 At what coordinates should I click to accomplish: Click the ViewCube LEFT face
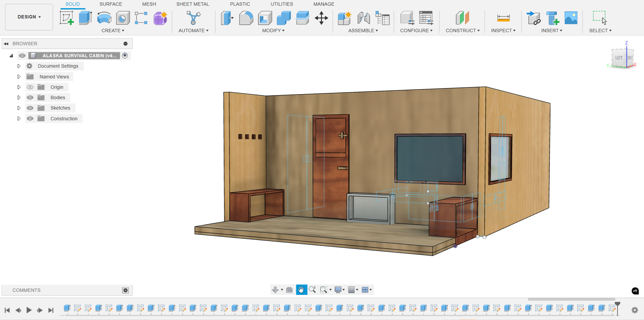click(x=619, y=58)
